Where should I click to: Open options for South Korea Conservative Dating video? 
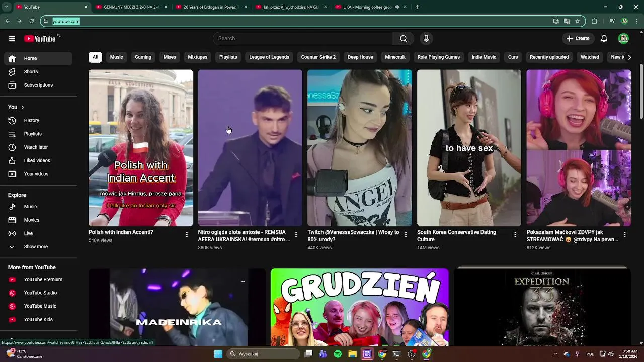pos(515,235)
